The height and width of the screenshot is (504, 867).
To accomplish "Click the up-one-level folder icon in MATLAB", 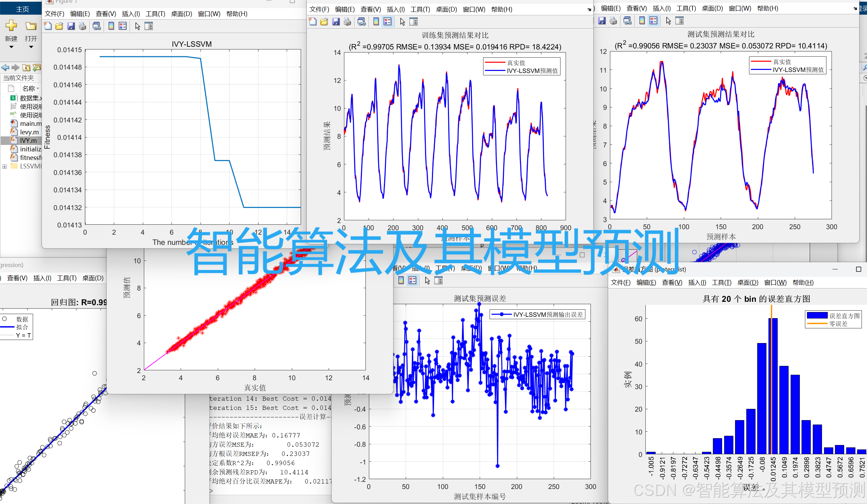I will pos(26,68).
